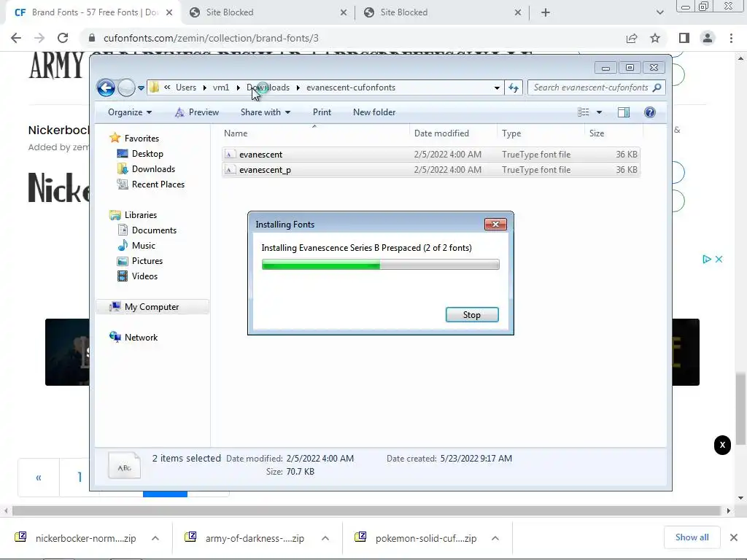Click Preview in Explorer toolbar
747x560 pixels.
point(197,112)
